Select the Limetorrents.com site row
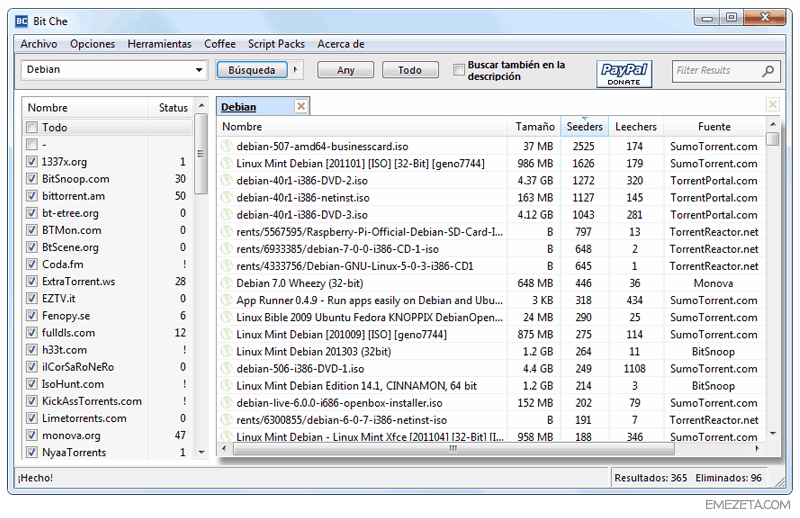This screenshot has width=800, height=518. point(108,418)
